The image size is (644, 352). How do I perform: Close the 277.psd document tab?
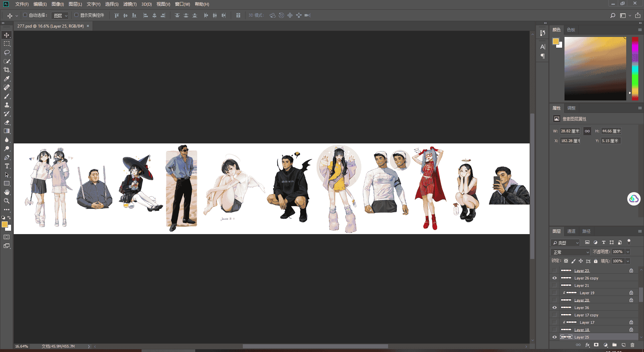tap(88, 26)
